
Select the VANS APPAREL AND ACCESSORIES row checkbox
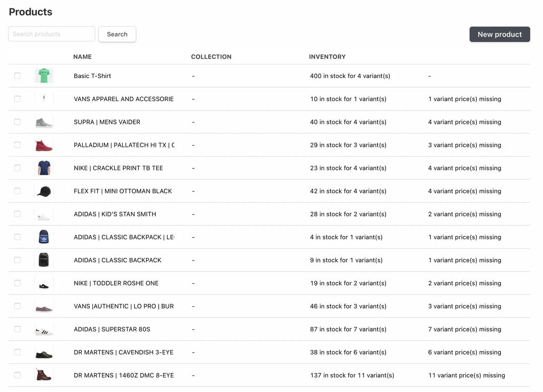(x=17, y=99)
